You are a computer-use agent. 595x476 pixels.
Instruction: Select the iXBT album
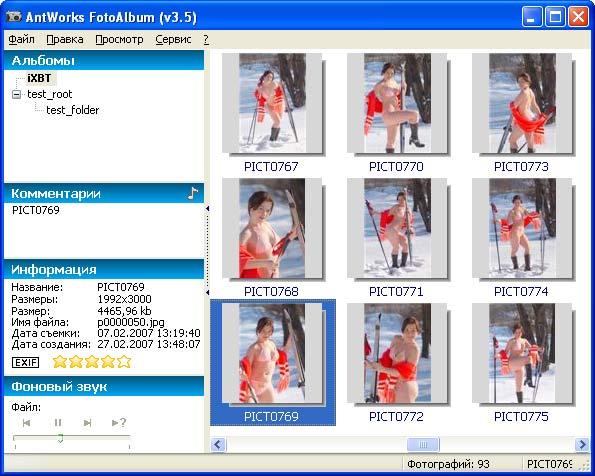tap(39, 78)
